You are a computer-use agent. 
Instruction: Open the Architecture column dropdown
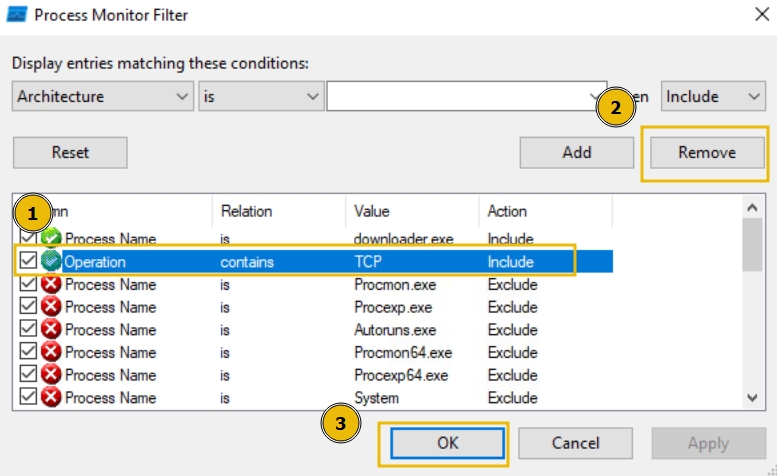(x=102, y=97)
